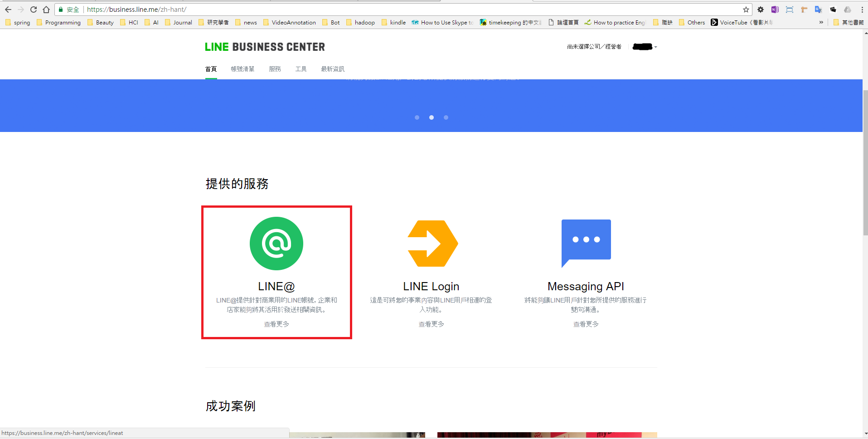868x439 pixels.
Task: Select the second banner carousel dot
Action: coord(432,117)
